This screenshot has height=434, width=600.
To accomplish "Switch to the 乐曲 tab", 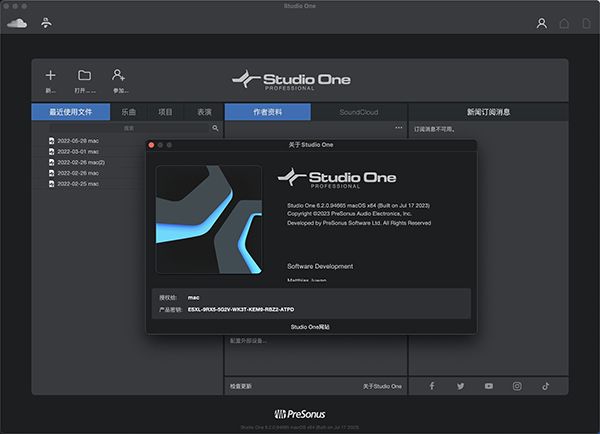I will 129,112.
